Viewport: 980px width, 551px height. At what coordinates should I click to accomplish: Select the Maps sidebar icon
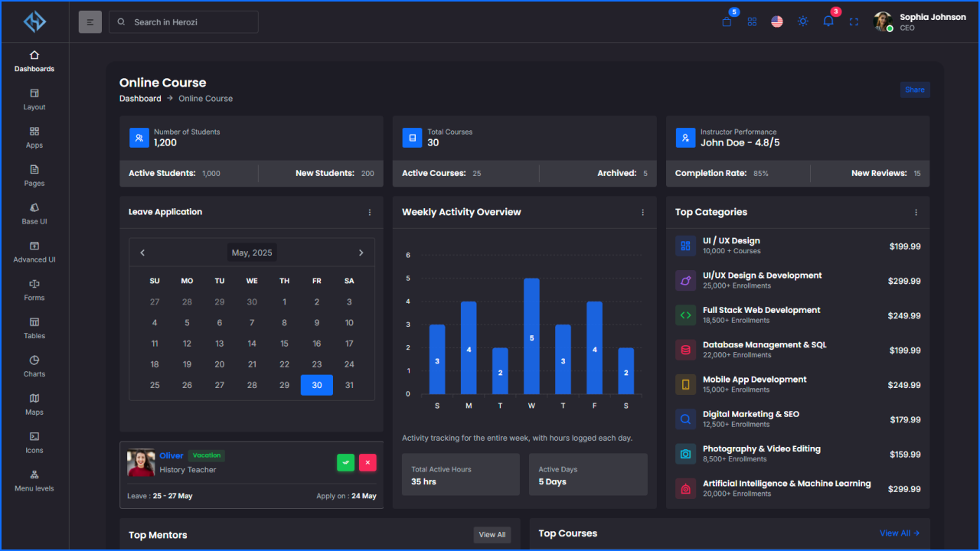point(34,406)
